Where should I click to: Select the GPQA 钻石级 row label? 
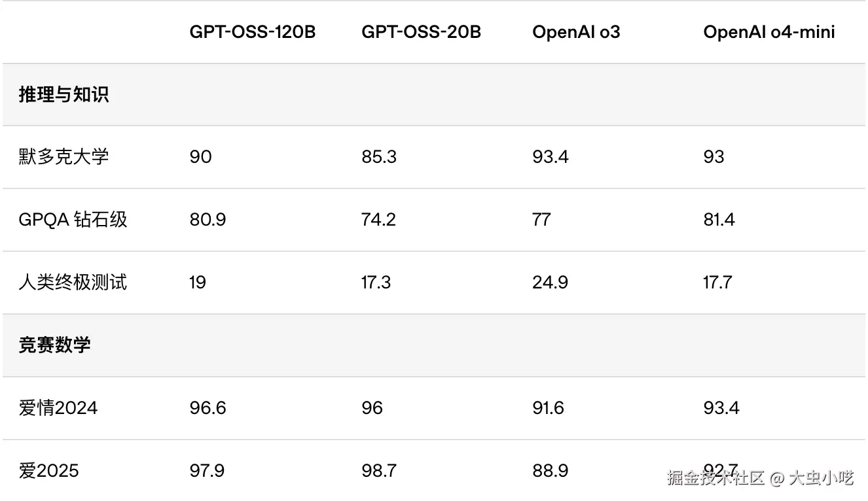[73, 220]
